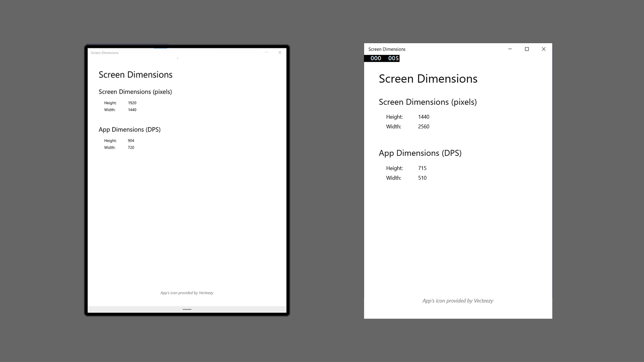This screenshot has height=362, width=644.
Task: Select the DPS width value 720
Action: [x=131, y=147]
